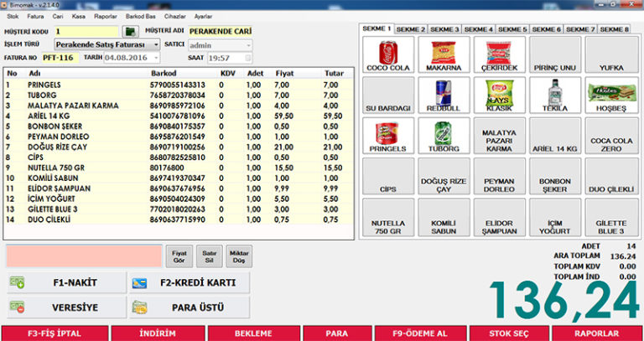Select the Ariel 14 KG tile
The image size is (644, 341).
point(555,136)
